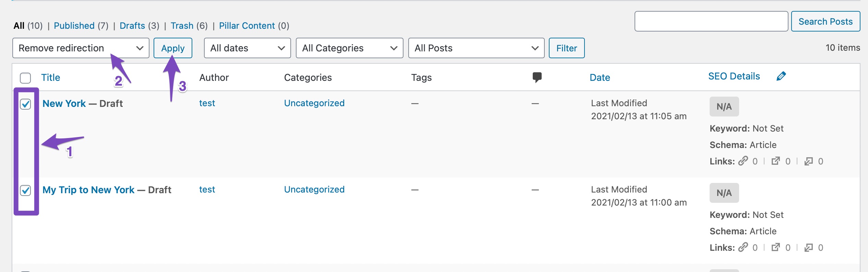Click internal links icon in New York row
868x272 pixels.
pos(743,161)
